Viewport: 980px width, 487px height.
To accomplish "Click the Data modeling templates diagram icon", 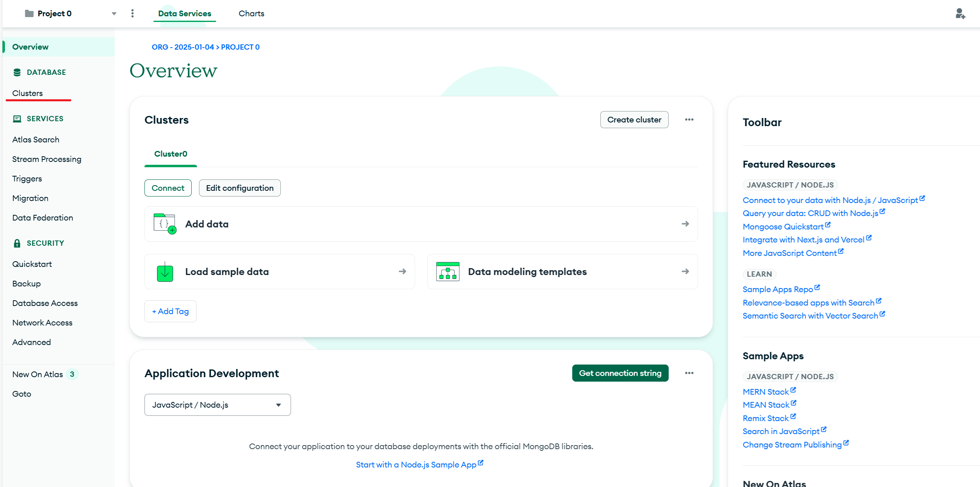I will point(448,272).
